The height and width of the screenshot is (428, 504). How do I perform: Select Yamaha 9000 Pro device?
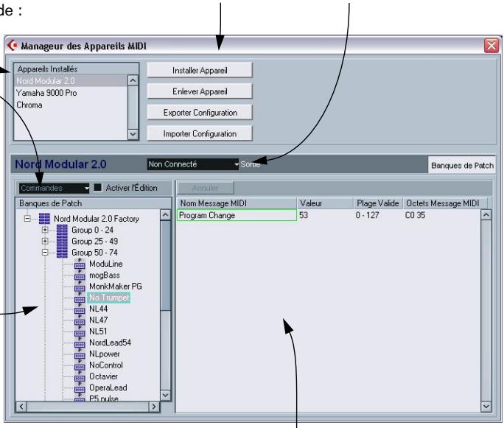point(71,93)
